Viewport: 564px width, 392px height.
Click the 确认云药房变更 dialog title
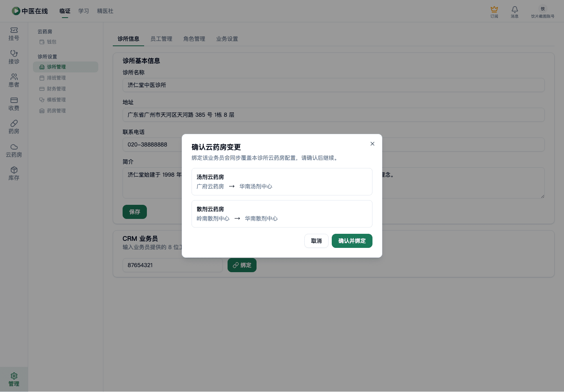pos(216,147)
